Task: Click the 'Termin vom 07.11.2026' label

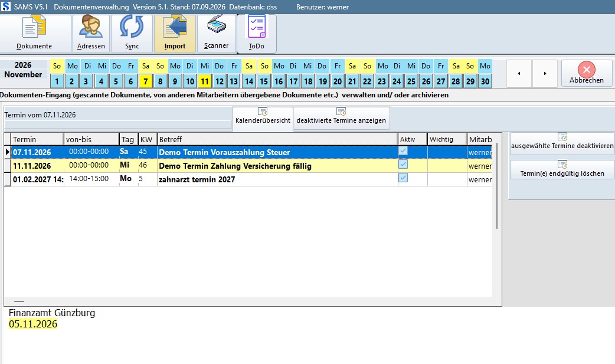Action: pos(40,115)
